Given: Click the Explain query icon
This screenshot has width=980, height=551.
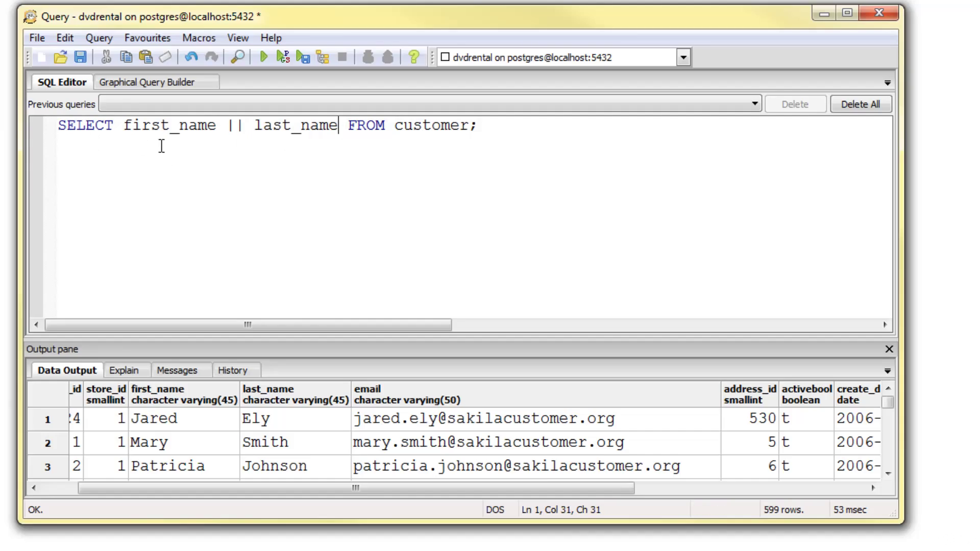Looking at the screenshot, I should pyautogui.click(x=323, y=57).
